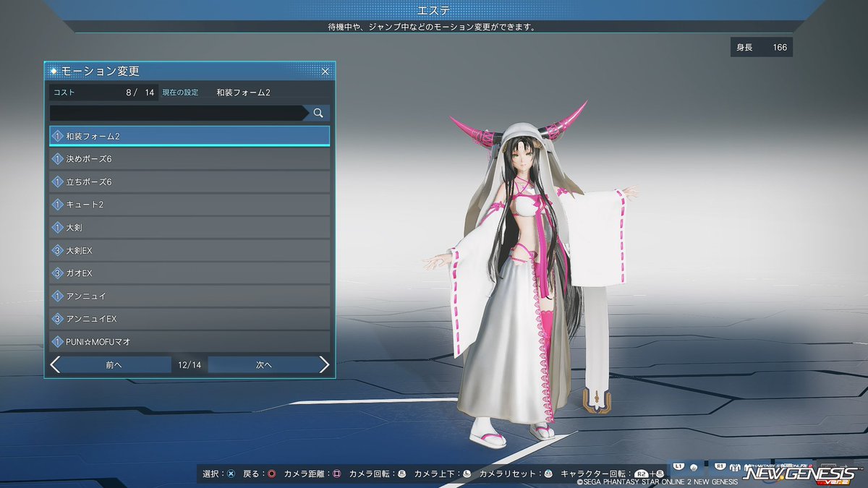The width and height of the screenshot is (868, 488).
Task: Select the 立ちポーズ6 motion entry
Action: tap(188, 181)
